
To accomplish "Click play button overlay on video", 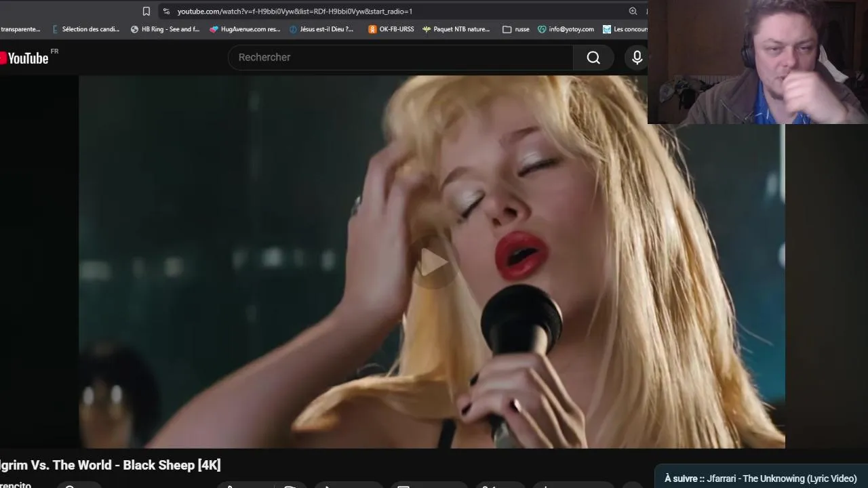I will (434, 262).
